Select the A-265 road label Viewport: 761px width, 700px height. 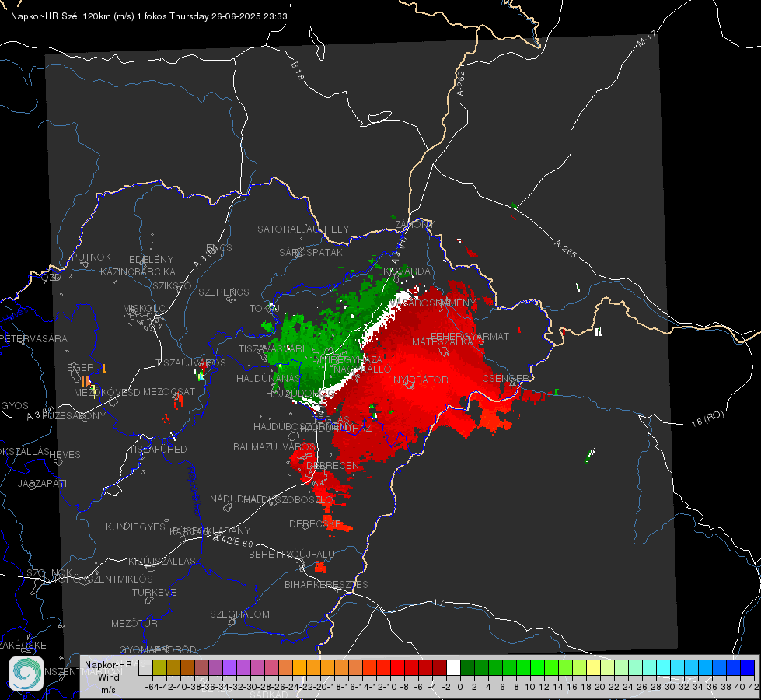pos(565,249)
